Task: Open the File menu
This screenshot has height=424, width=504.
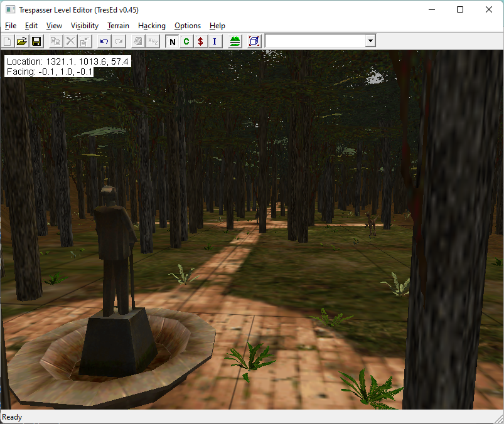Action: click(11, 26)
